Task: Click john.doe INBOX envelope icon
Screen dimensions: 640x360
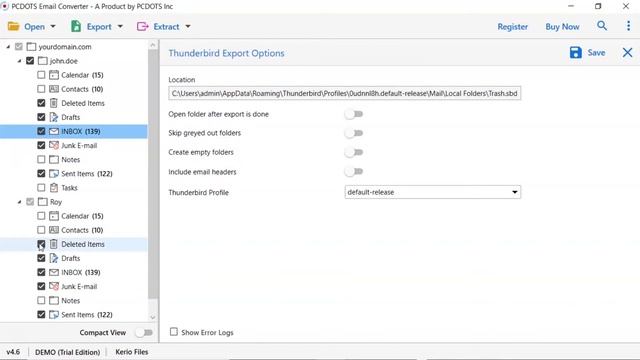Action: pyautogui.click(x=54, y=131)
